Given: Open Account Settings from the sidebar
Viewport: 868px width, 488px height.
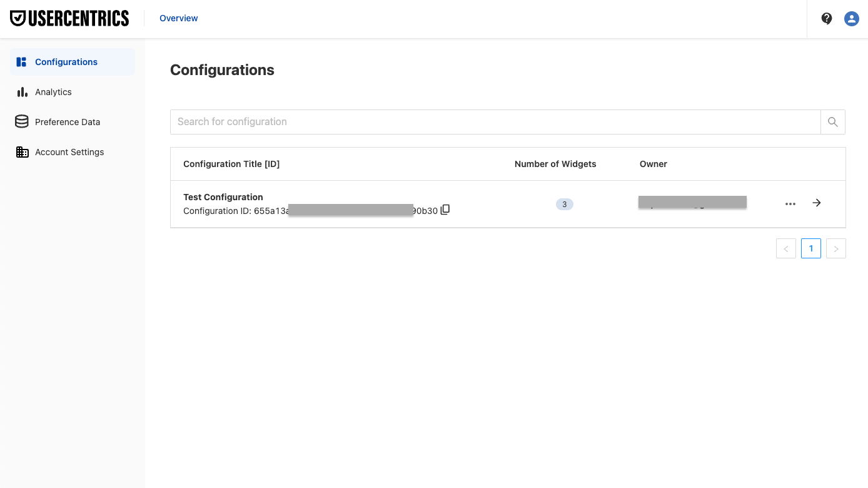Looking at the screenshot, I should point(73,152).
